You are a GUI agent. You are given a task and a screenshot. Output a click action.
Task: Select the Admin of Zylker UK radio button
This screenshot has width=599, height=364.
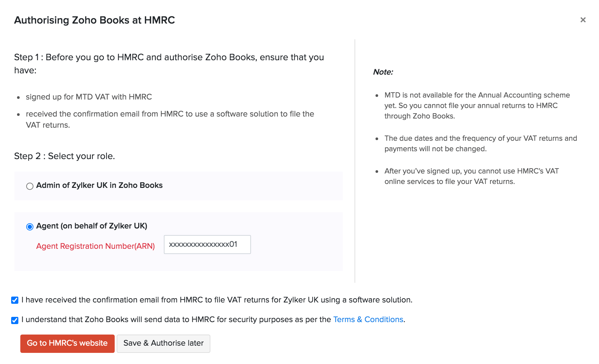pos(30,186)
